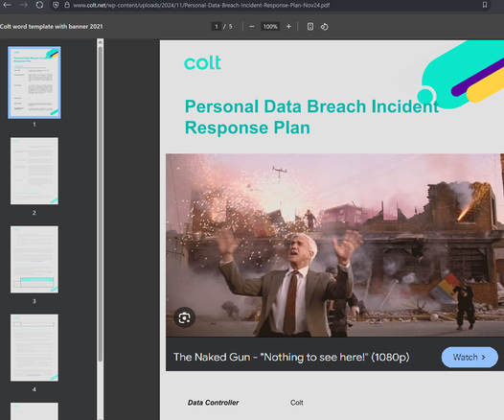Screen dimensions: 504x420
Task: Click the scrollbar up arrow in sidebar
Action: pyautogui.click(x=101, y=42)
